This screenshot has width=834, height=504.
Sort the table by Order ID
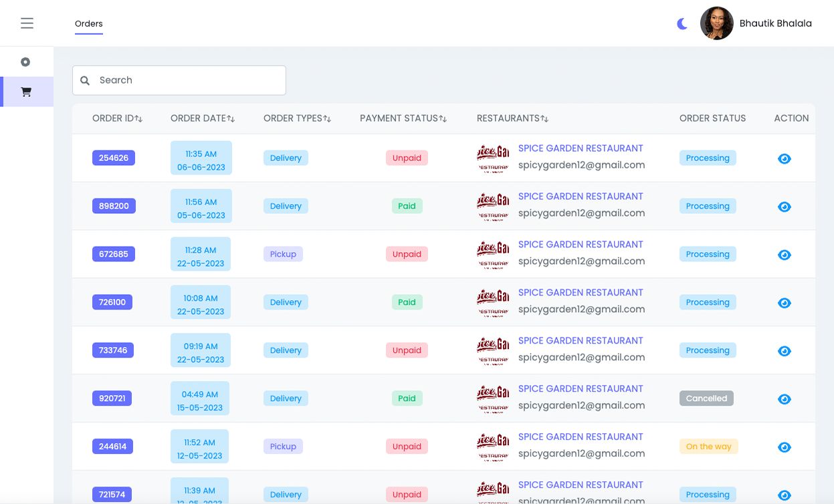[x=118, y=118]
